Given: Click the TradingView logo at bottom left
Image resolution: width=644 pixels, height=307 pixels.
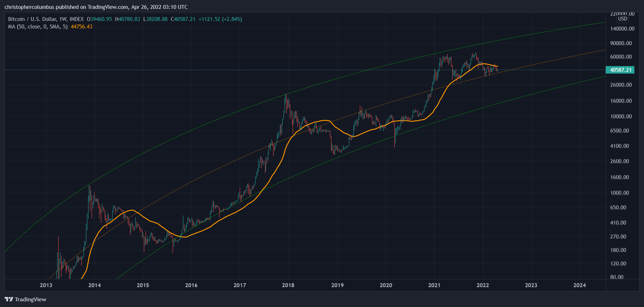Looking at the screenshot, I should pos(25,299).
